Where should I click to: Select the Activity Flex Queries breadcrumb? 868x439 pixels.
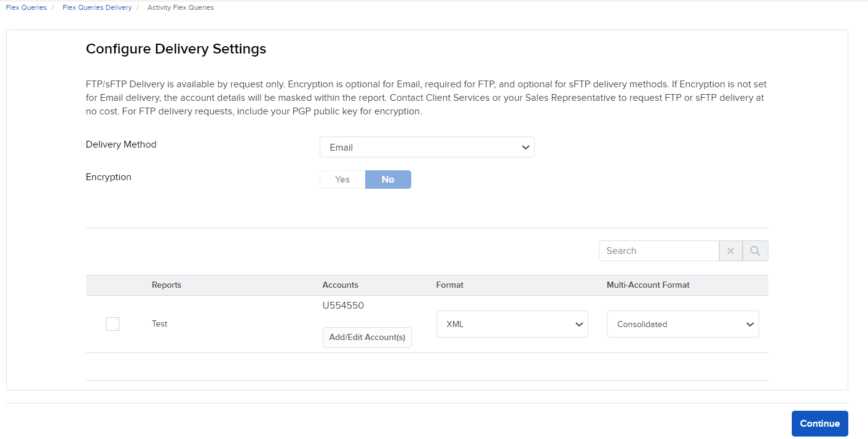[180, 7]
